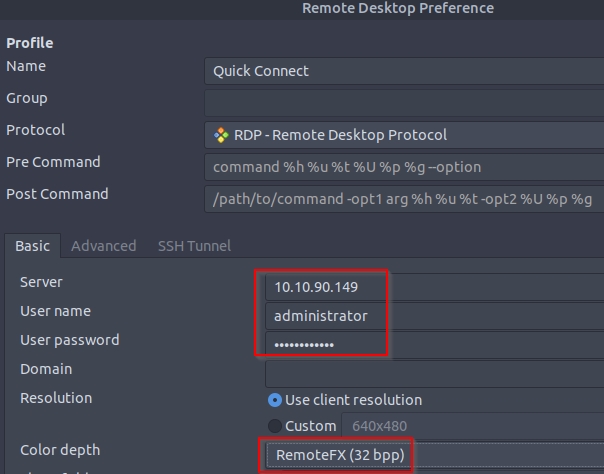Image resolution: width=604 pixels, height=474 pixels.
Task: Click the RDP protocol icon
Action: click(x=221, y=135)
